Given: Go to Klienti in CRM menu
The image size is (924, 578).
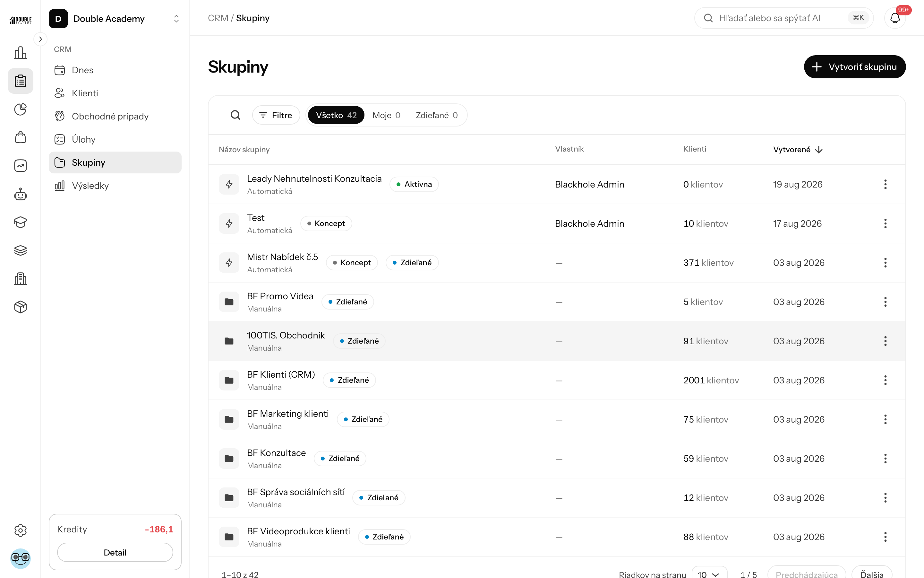Looking at the screenshot, I should click(x=115, y=93).
